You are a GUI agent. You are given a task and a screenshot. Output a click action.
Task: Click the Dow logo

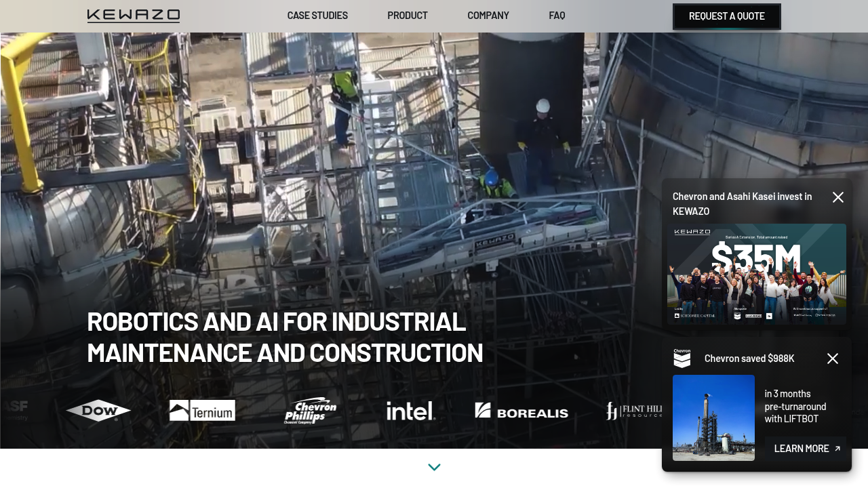click(x=98, y=411)
